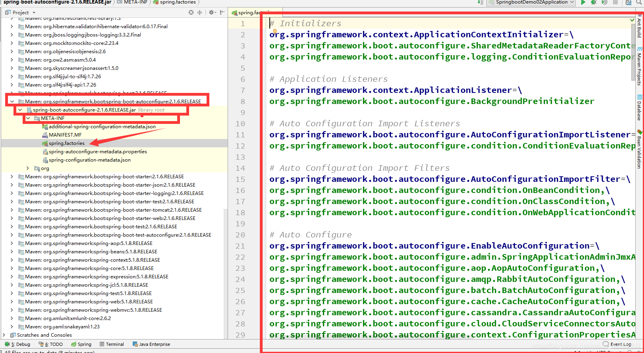The image size is (644, 353).
Task: Collapse the spring-boot-autoconfigure:2.1.6.RELEASE Maven node
Action: [x=12, y=102]
